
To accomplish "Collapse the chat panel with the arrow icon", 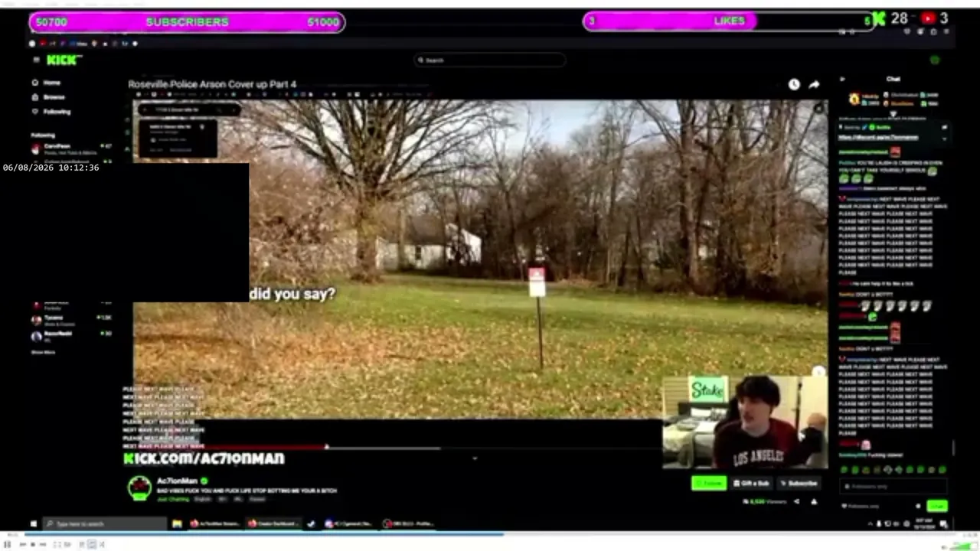I will (x=842, y=79).
